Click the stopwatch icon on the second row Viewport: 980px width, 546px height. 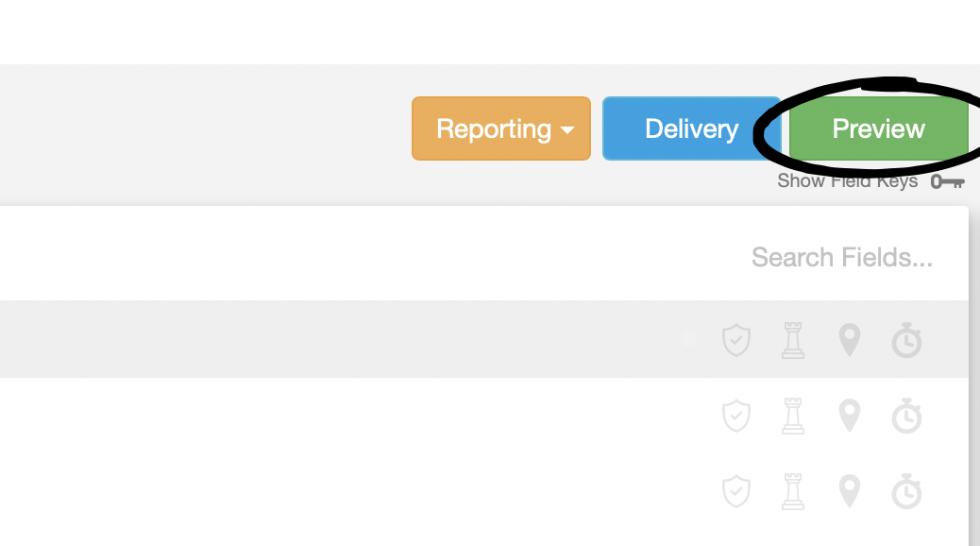point(906,416)
